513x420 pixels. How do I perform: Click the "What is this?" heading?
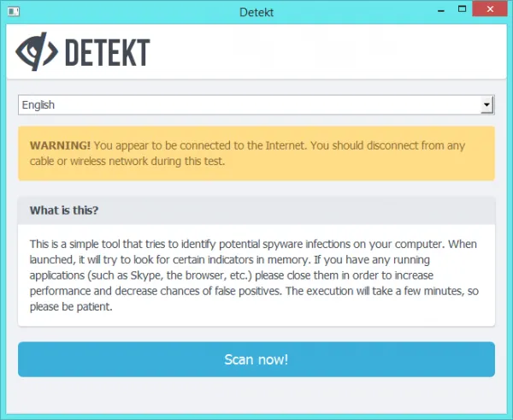[64, 210]
